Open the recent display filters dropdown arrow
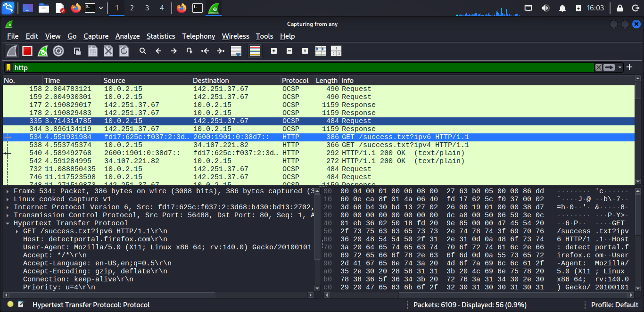 coord(620,67)
